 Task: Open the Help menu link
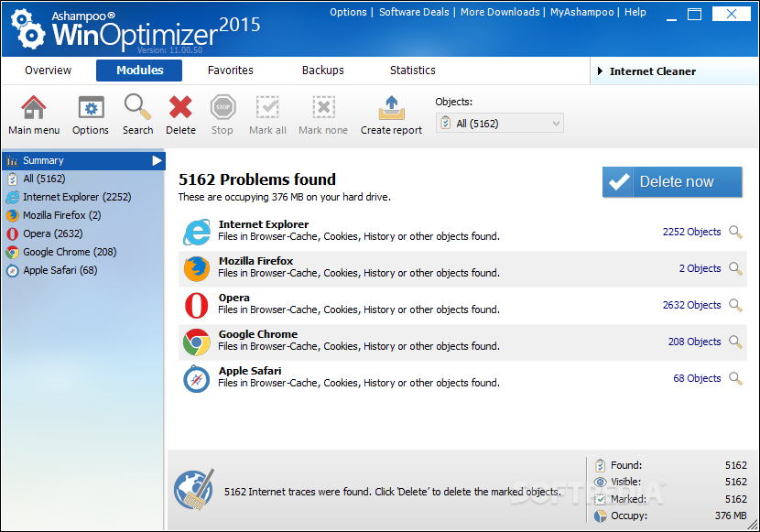(x=635, y=12)
